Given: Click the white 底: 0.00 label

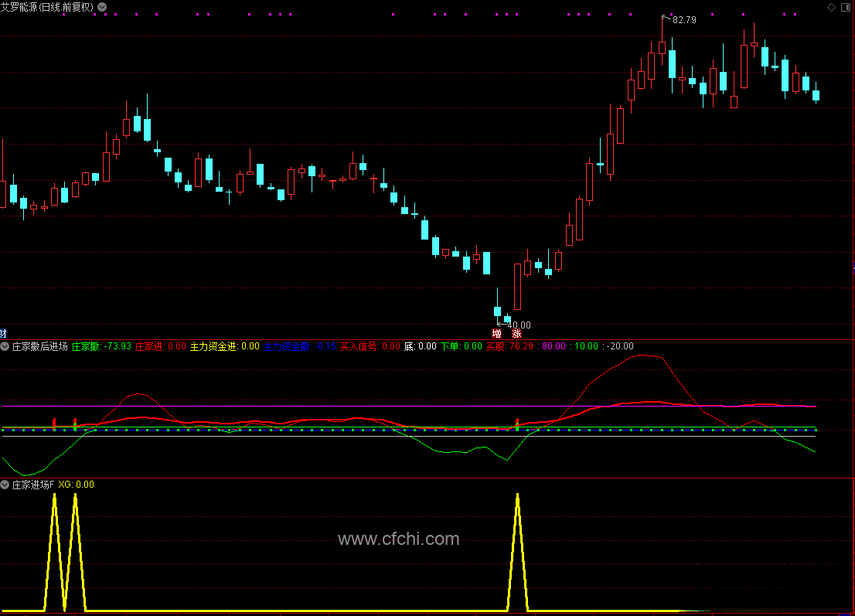Looking at the screenshot, I should point(421,346).
